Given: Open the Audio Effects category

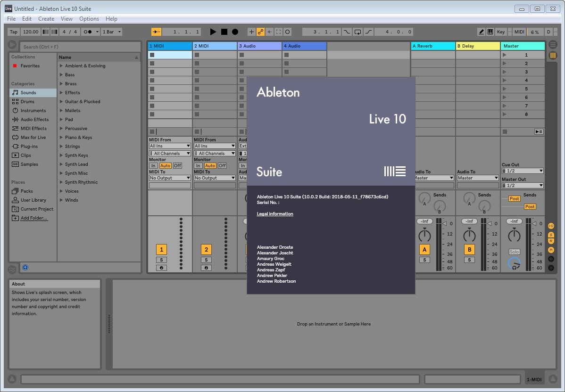Looking at the screenshot, I should coord(33,120).
